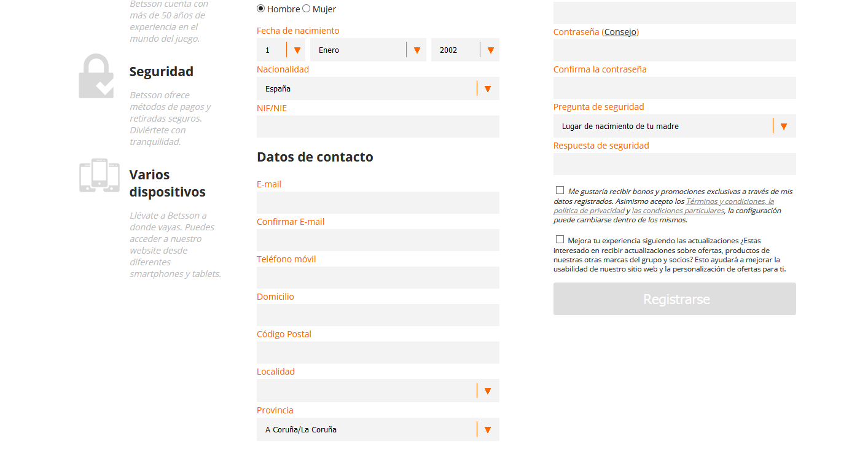Click the Seguridad padlock icon

point(96,76)
